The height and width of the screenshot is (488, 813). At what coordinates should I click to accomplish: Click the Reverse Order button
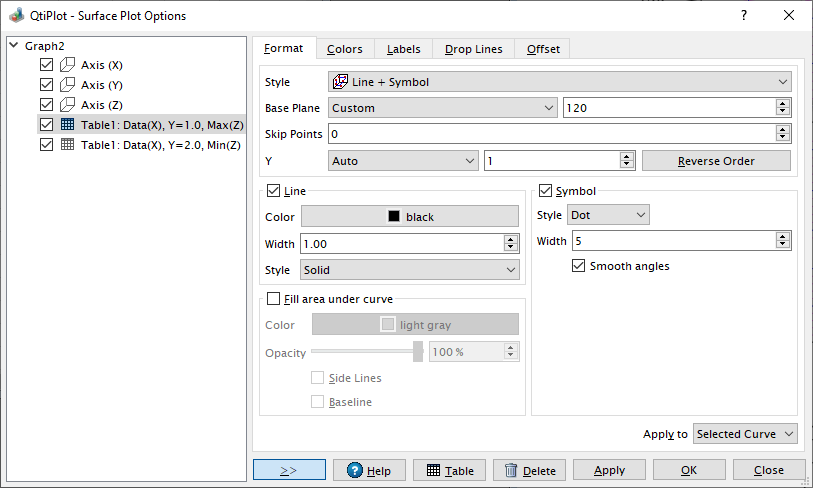coord(716,161)
